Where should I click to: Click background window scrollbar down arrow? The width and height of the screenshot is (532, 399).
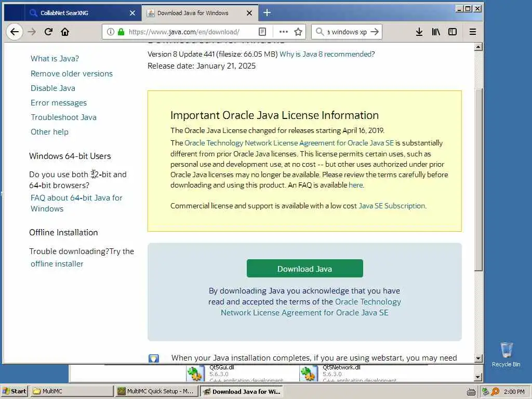[x=478, y=377]
